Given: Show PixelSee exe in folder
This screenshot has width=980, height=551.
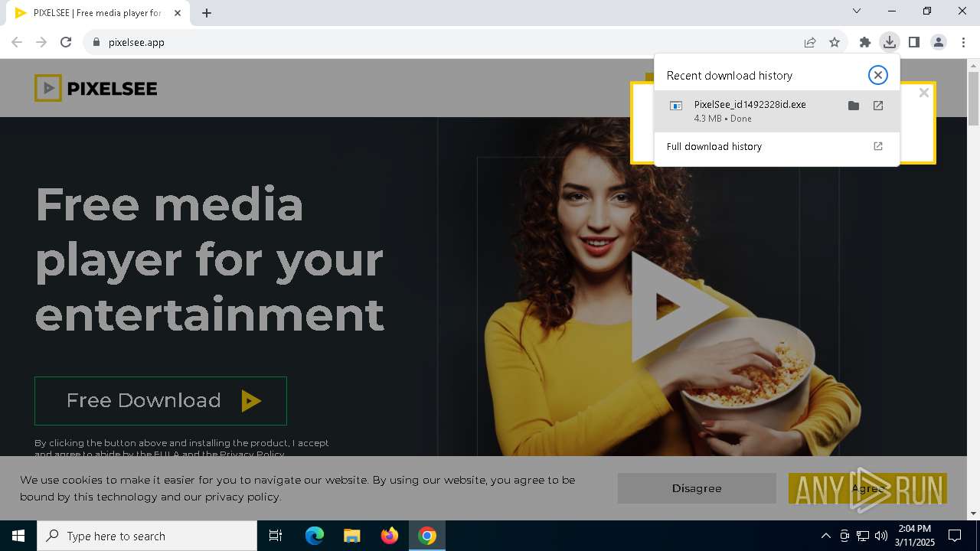Looking at the screenshot, I should pos(854,106).
